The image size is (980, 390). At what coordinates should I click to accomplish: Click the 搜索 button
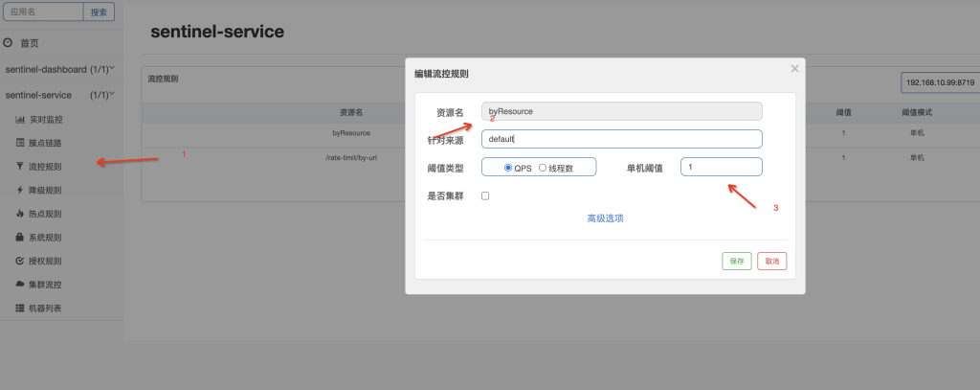tap(99, 11)
